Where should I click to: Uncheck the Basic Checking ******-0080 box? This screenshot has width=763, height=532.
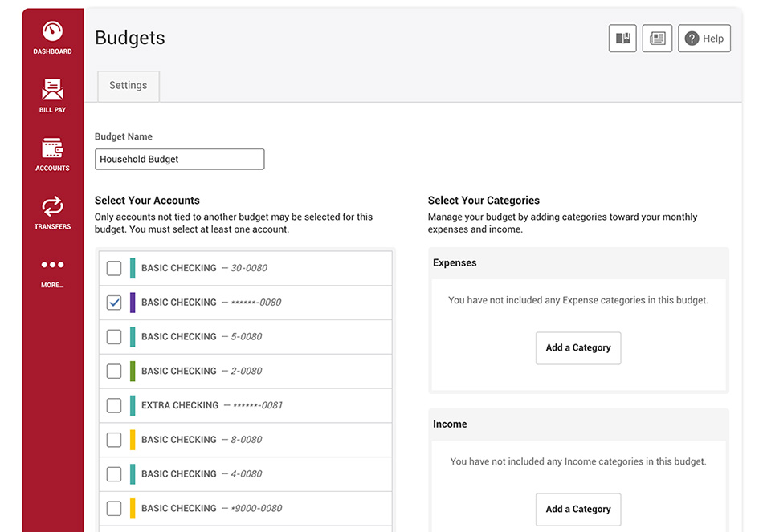114,303
